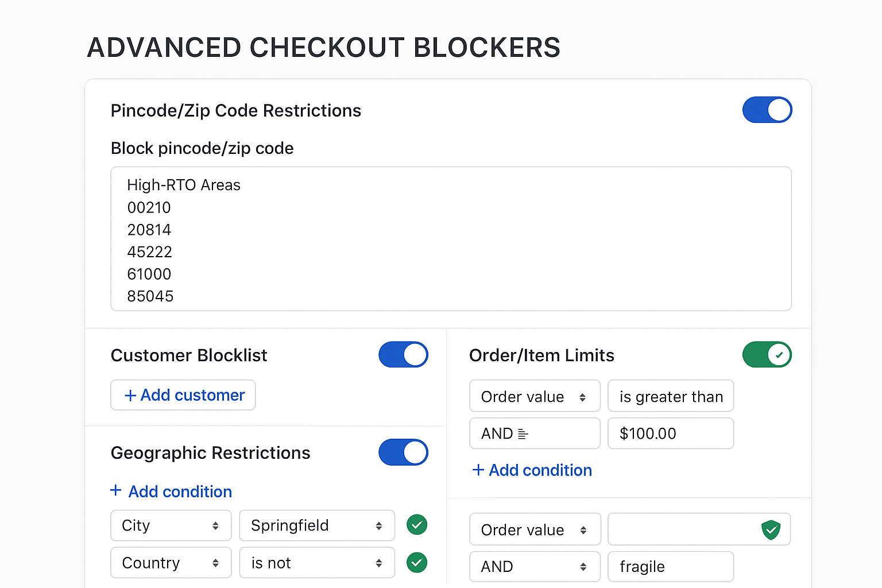Image resolution: width=882 pixels, height=588 pixels.
Task: Open the Springfield value dropdown
Action: (x=316, y=525)
